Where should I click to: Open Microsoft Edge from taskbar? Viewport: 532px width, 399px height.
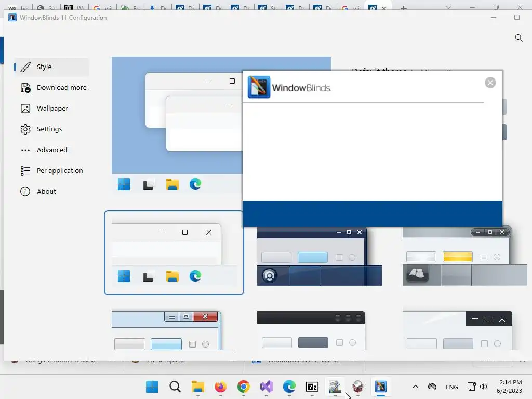(289, 387)
